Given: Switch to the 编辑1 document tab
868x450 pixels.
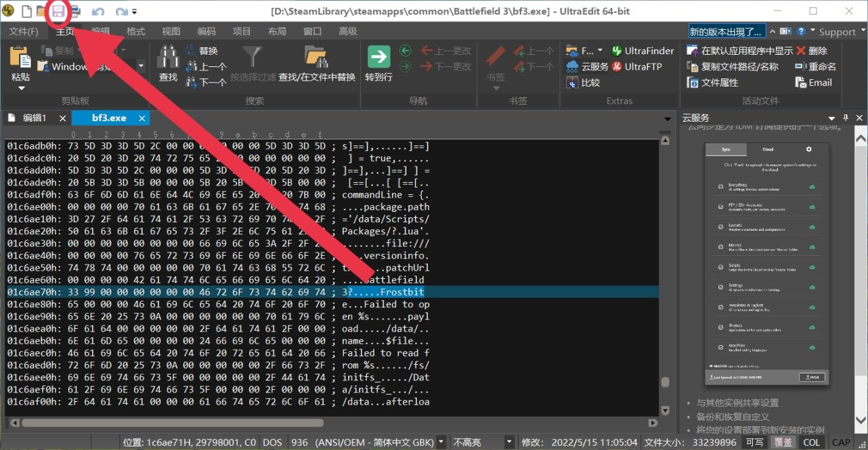Looking at the screenshot, I should [35, 117].
